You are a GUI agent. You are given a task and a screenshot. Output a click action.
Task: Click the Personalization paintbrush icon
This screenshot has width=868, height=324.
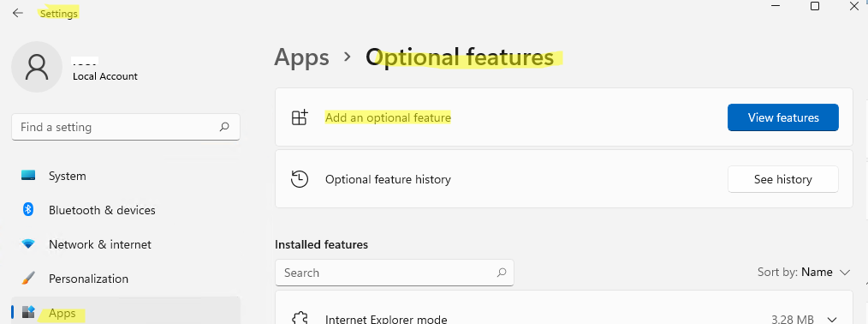coord(28,278)
